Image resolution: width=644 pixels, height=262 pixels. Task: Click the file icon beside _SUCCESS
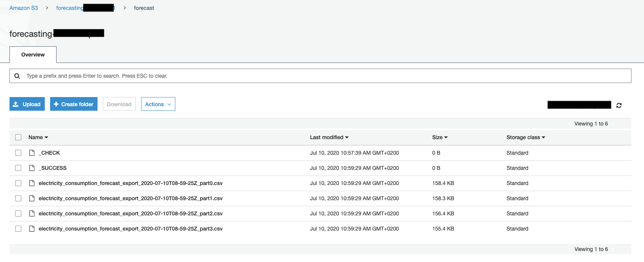pyautogui.click(x=32, y=168)
